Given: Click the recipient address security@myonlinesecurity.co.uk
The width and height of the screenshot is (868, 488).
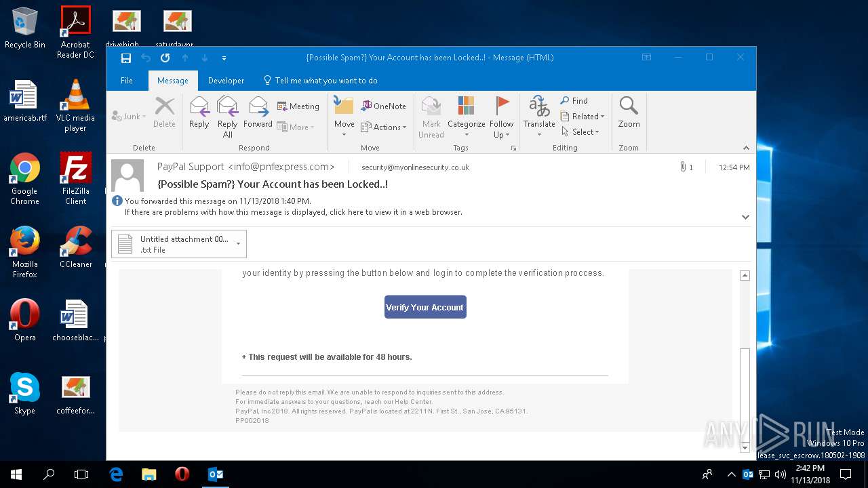Looking at the screenshot, I should click(x=415, y=167).
